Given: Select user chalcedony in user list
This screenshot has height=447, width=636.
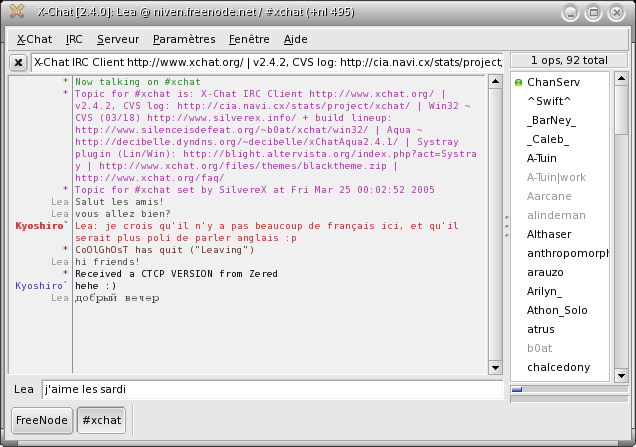Looking at the screenshot, I should 559,367.
